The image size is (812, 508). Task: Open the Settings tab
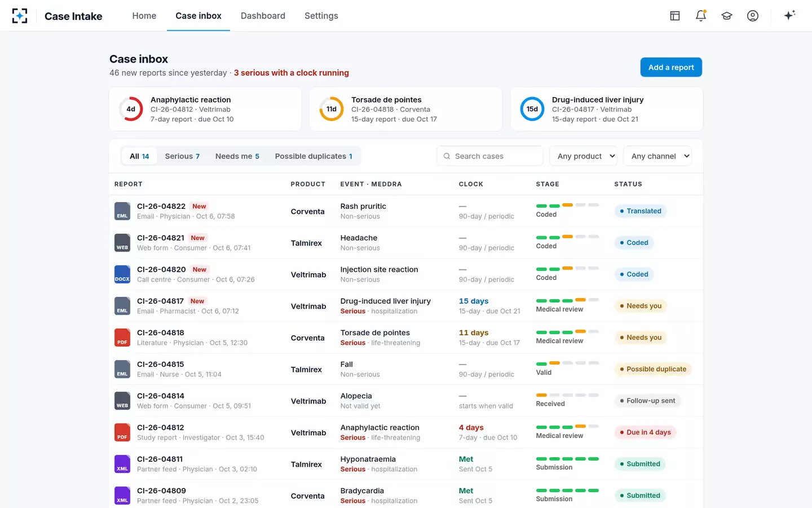coord(321,16)
